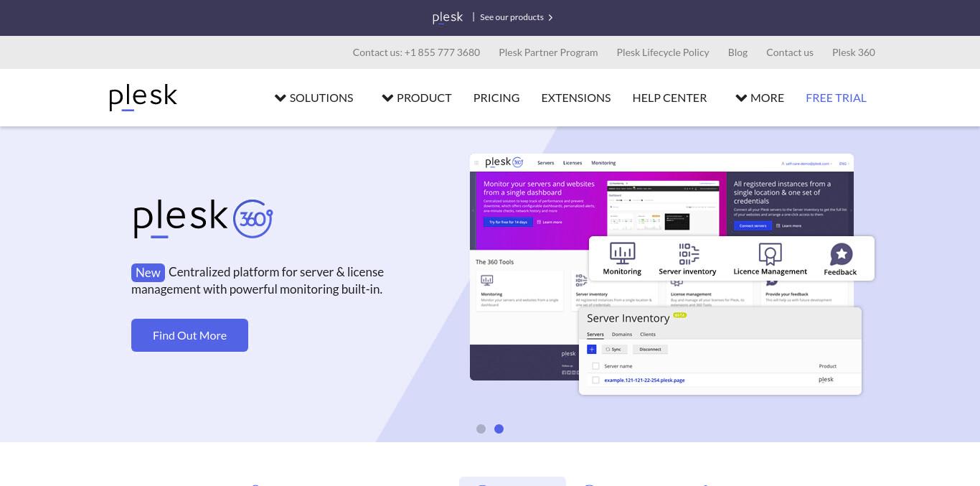Viewport: 980px width, 486px height.
Task: Open the HELP CENTER menu item
Action: point(669,98)
